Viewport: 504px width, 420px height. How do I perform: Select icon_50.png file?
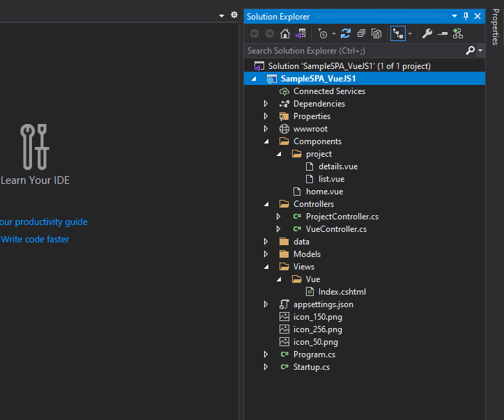315,342
